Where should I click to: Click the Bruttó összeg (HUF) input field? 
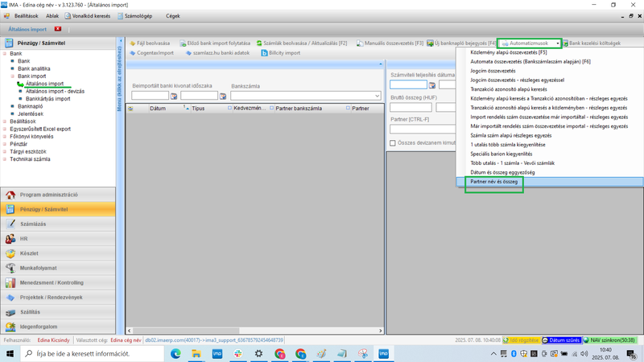pyautogui.click(x=411, y=107)
